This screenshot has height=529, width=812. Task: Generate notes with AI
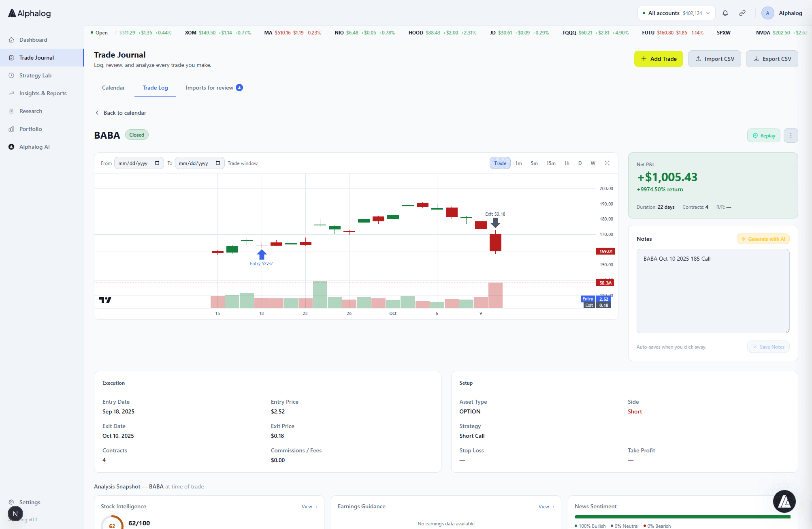763,239
